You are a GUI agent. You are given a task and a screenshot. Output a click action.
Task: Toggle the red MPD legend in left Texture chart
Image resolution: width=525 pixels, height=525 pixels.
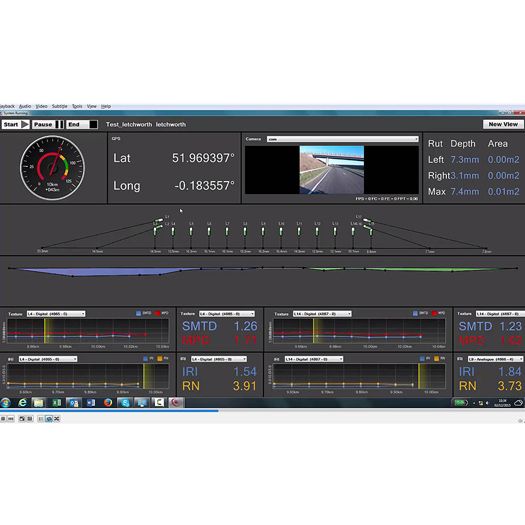click(157, 313)
